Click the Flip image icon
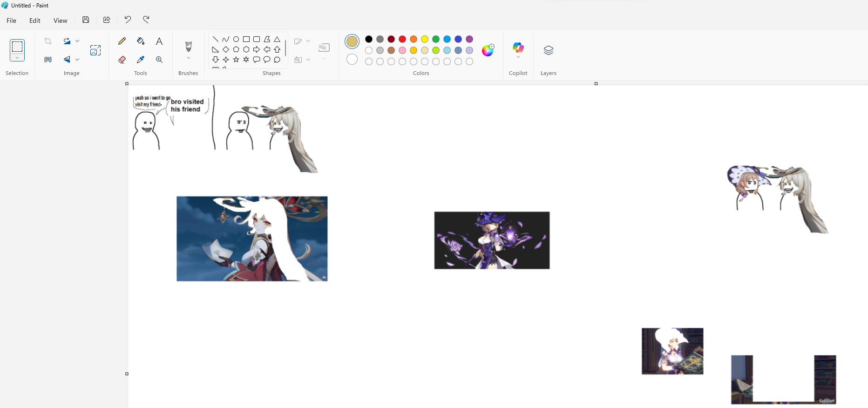The image size is (868, 408). [x=67, y=60]
